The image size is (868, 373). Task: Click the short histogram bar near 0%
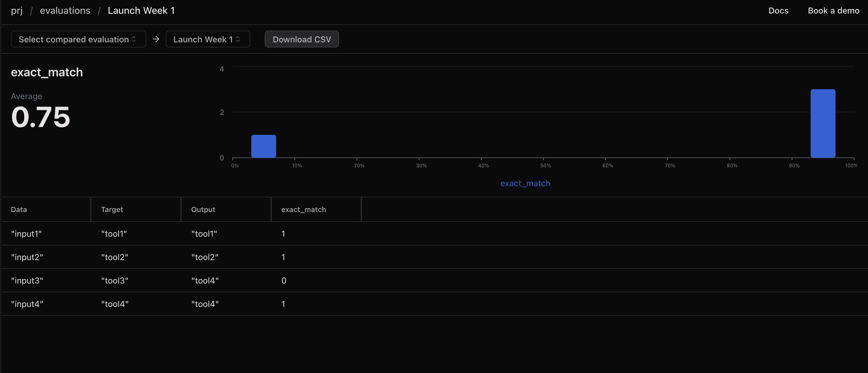click(x=264, y=146)
